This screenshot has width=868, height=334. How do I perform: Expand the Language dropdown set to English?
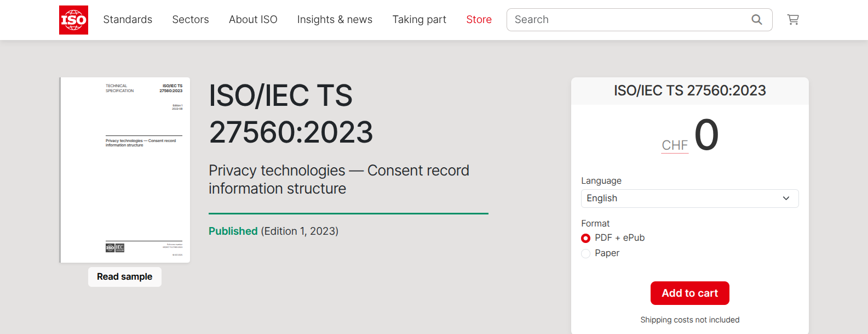pos(689,199)
